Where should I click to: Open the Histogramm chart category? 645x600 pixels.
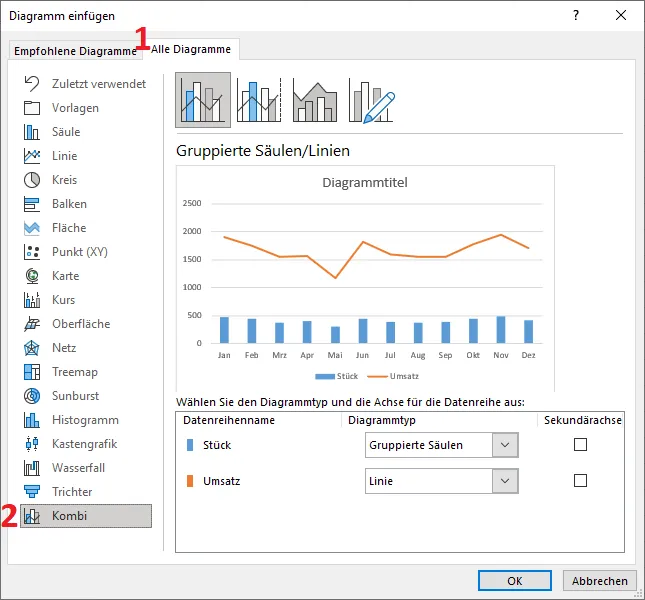(85, 420)
